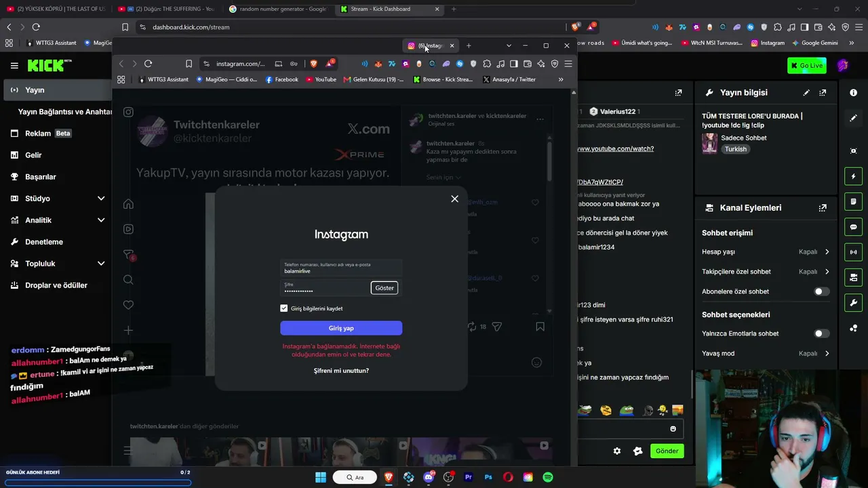The width and height of the screenshot is (868, 488).
Task: Uncheck 'Giriş bilgilerini kaydet' checkbox
Action: pos(284,308)
